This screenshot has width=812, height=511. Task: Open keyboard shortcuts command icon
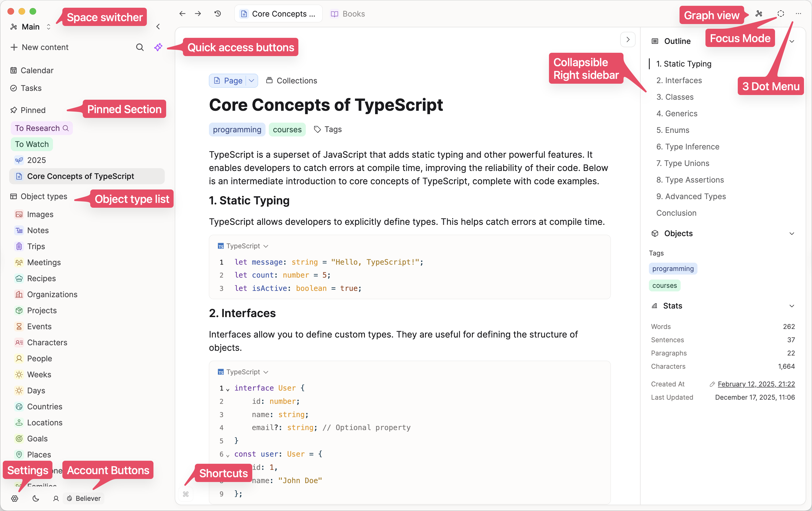point(186,494)
